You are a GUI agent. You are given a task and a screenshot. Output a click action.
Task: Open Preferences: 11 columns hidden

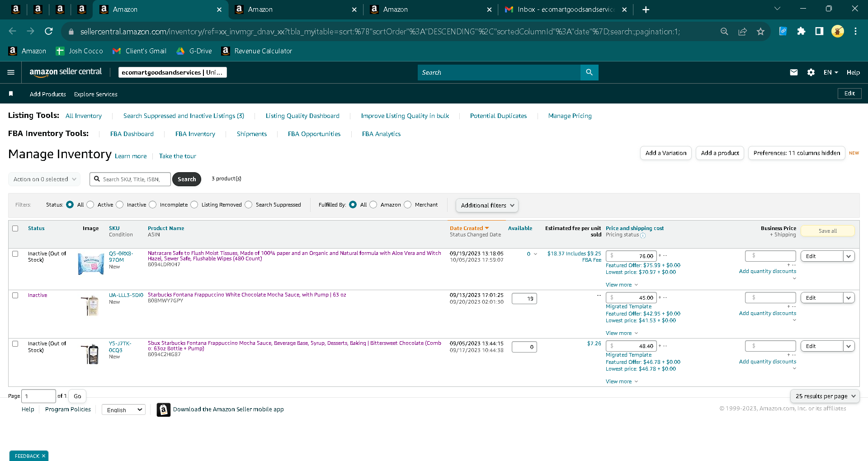[x=797, y=153]
